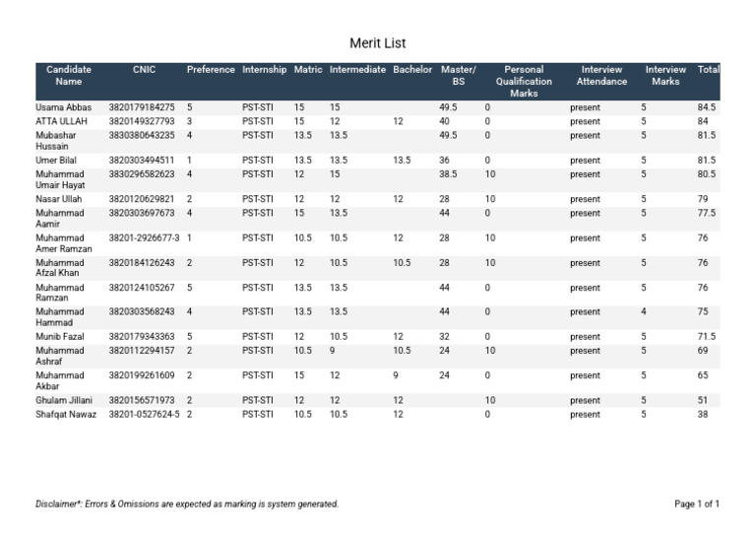Click the Preference column header

pos(211,70)
